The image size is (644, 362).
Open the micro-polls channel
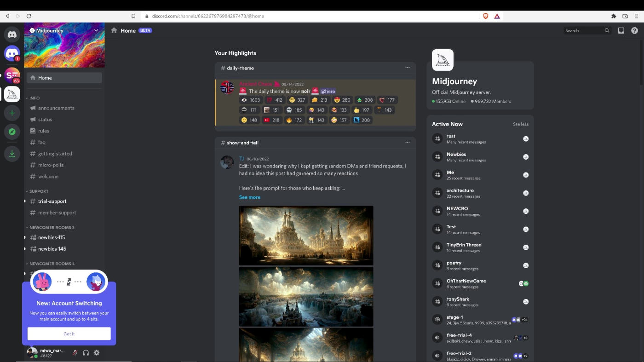click(x=64, y=165)
